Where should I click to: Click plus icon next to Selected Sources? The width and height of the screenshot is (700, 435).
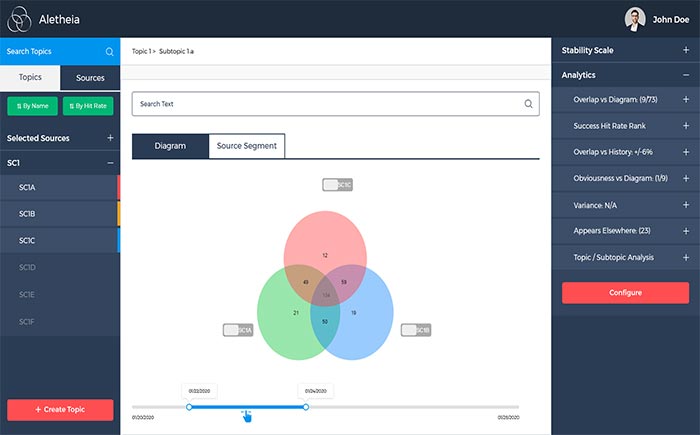point(110,138)
